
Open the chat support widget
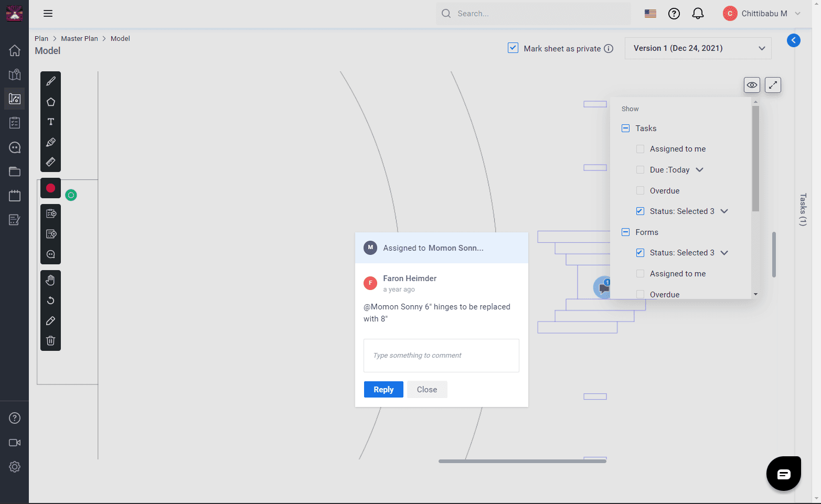[784, 474]
